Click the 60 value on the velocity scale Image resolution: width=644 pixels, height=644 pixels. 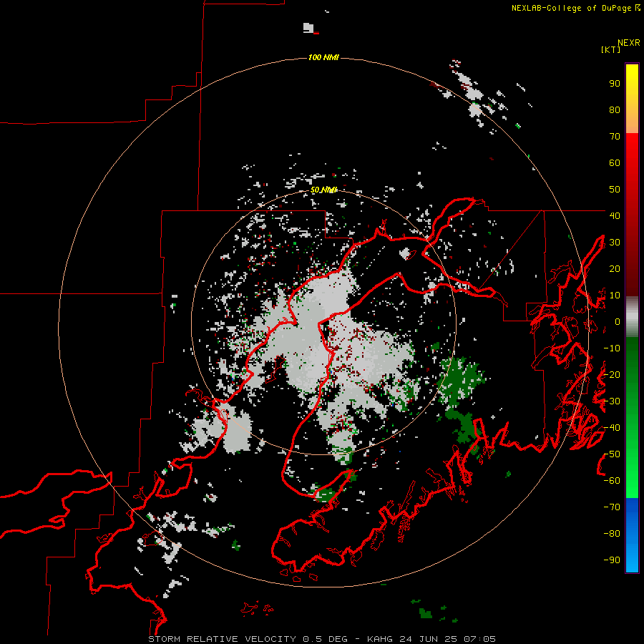coord(615,163)
